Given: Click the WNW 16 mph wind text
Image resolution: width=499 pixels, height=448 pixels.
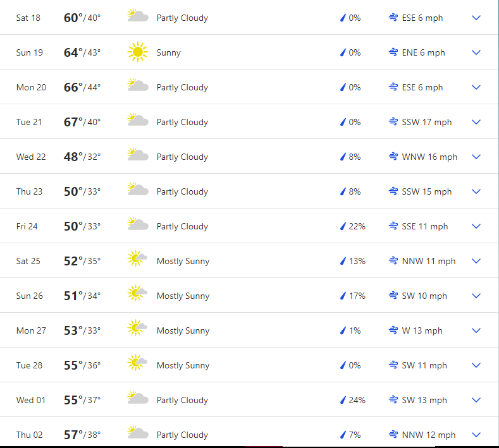Looking at the screenshot, I should (x=429, y=157).
